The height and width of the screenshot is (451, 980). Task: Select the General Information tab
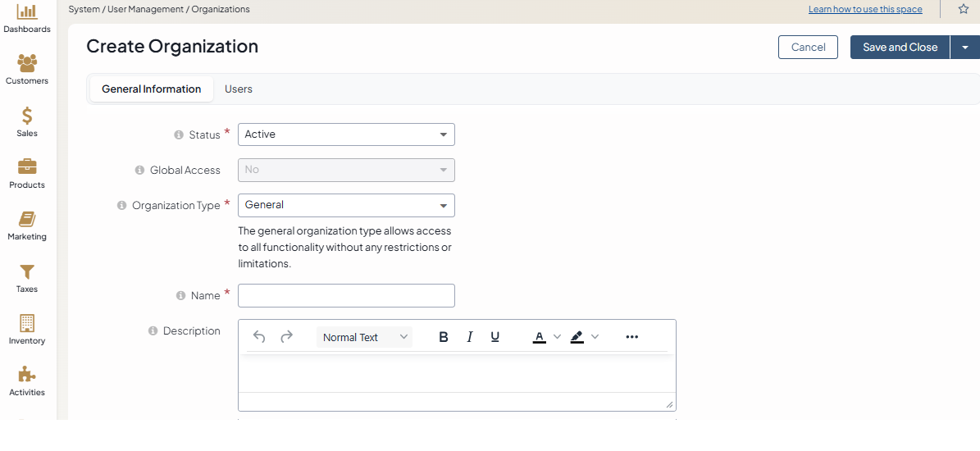coord(151,89)
